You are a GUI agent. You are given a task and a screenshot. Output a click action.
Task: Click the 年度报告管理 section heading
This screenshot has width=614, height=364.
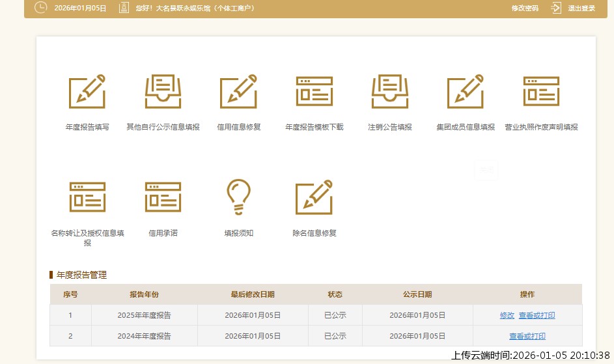pyautogui.click(x=81, y=275)
